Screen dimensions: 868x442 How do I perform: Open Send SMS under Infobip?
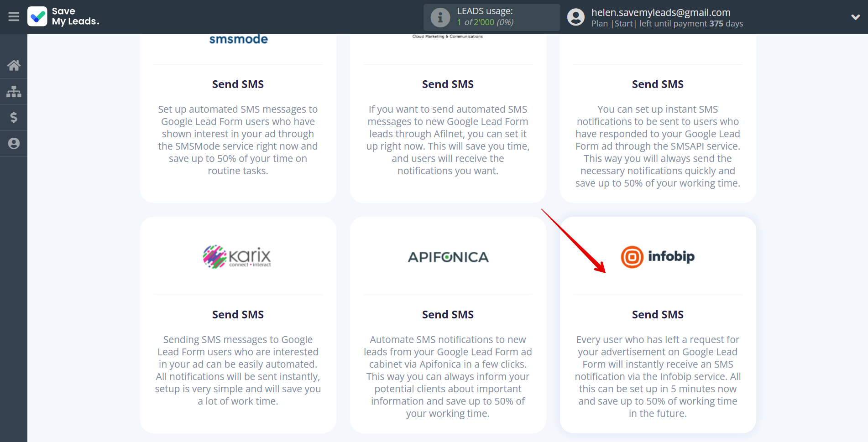pyautogui.click(x=658, y=315)
